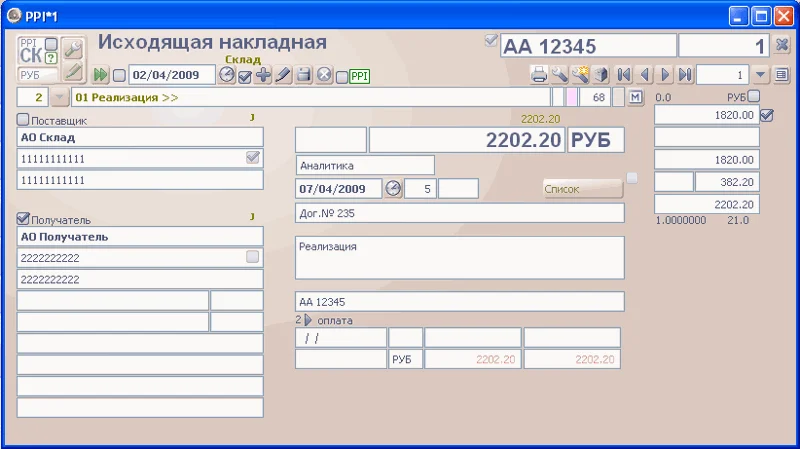Toggle the Поставщик checkbox
800x449 pixels.
pos(23,120)
